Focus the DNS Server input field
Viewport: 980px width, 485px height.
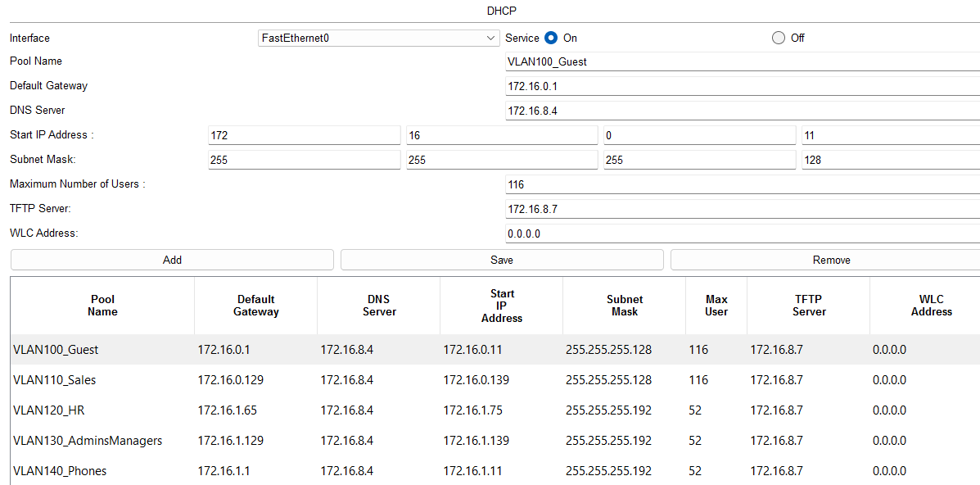(743, 111)
